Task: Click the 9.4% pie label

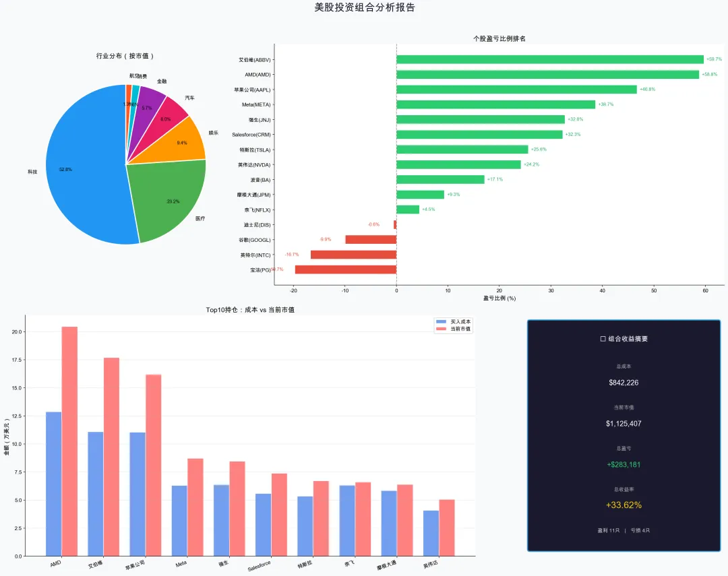Action: click(182, 143)
